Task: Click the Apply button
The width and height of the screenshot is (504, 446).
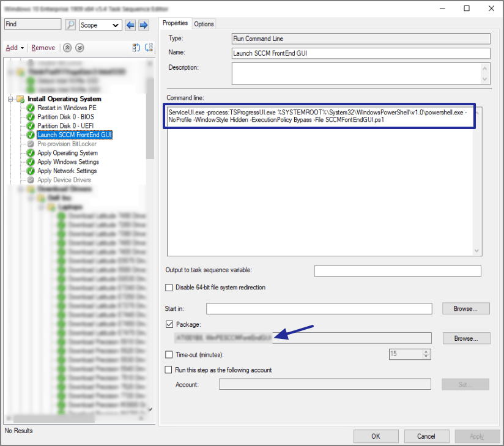Action: pyautogui.click(x=477, y=436)
